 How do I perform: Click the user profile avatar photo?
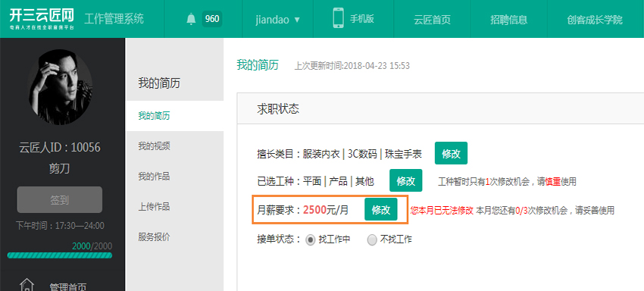60,87
